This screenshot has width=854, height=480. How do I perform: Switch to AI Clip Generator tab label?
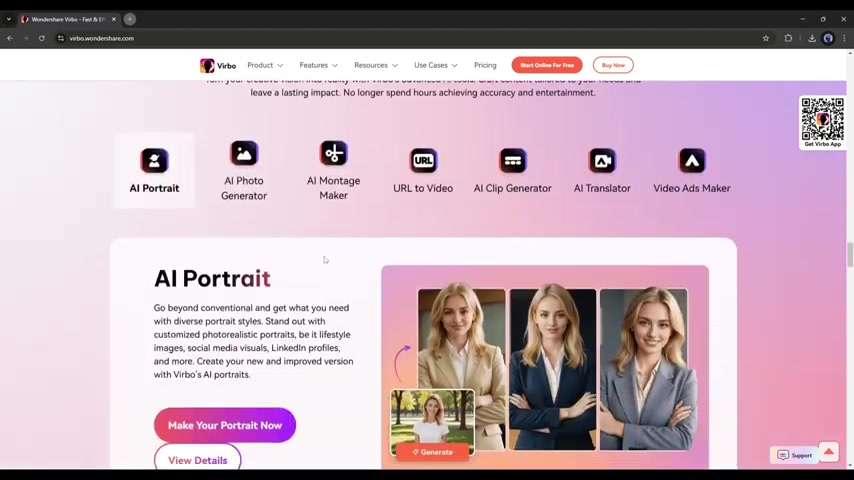point(513,188)
